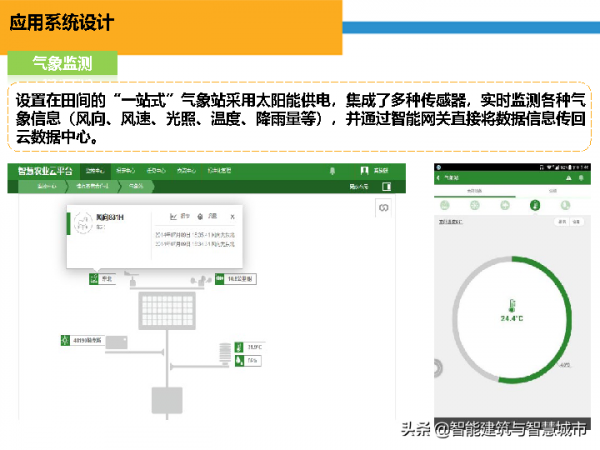Select the second log entry in popup

[195, 244]
